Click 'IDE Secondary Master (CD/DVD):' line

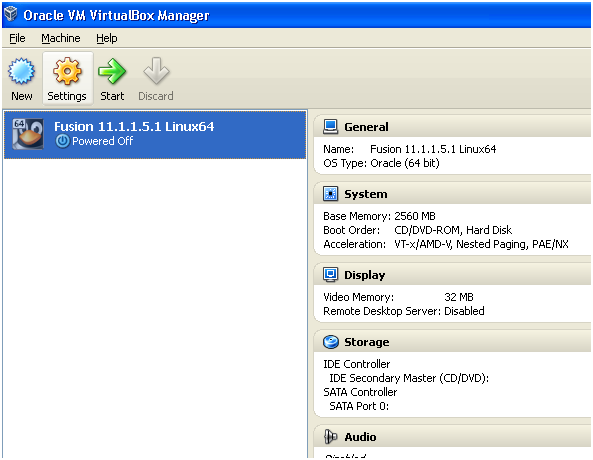(409, 378)
